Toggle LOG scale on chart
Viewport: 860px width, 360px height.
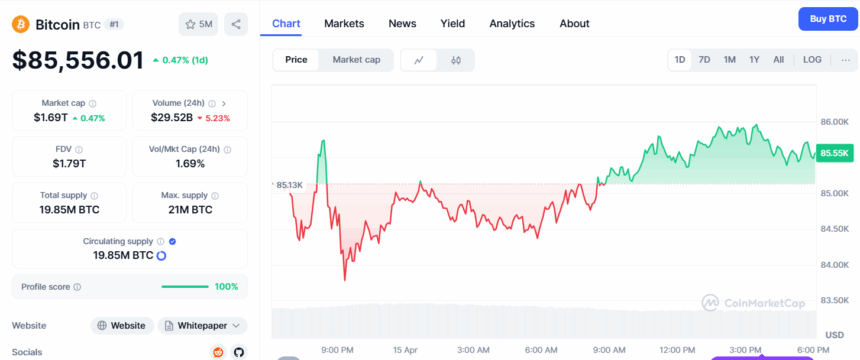[812, 60]
